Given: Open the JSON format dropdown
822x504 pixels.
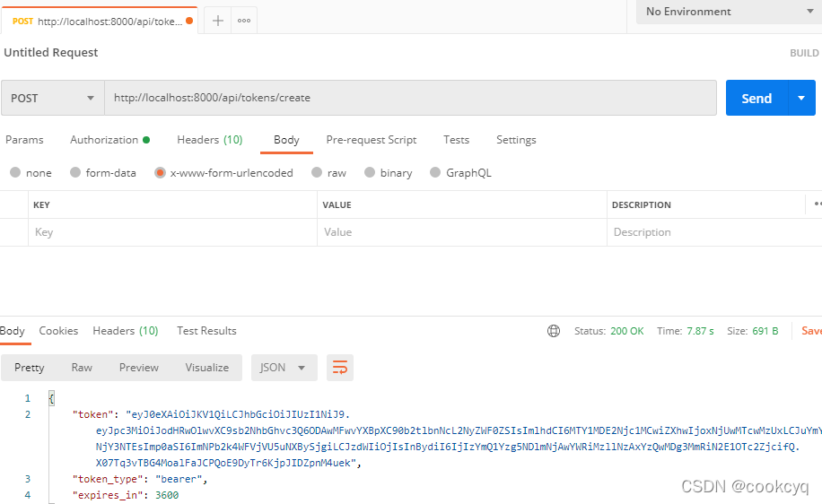Looking at the screenshot, I should pos(284,368).
